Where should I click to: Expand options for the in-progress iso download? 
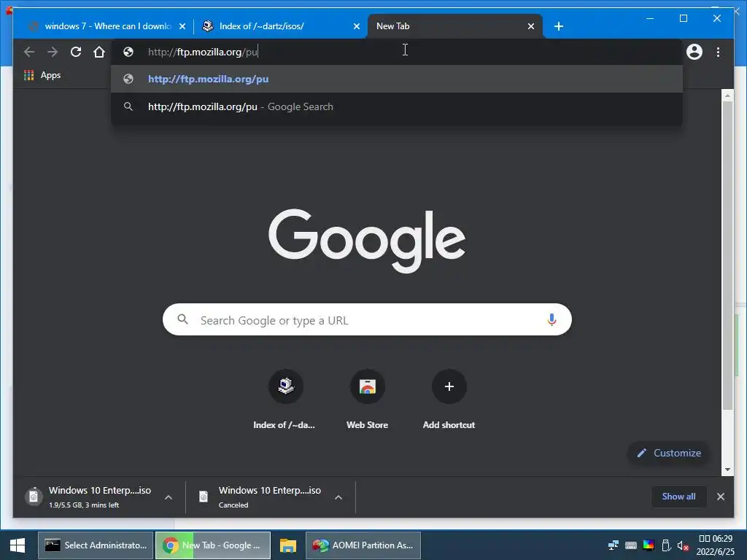169,497
